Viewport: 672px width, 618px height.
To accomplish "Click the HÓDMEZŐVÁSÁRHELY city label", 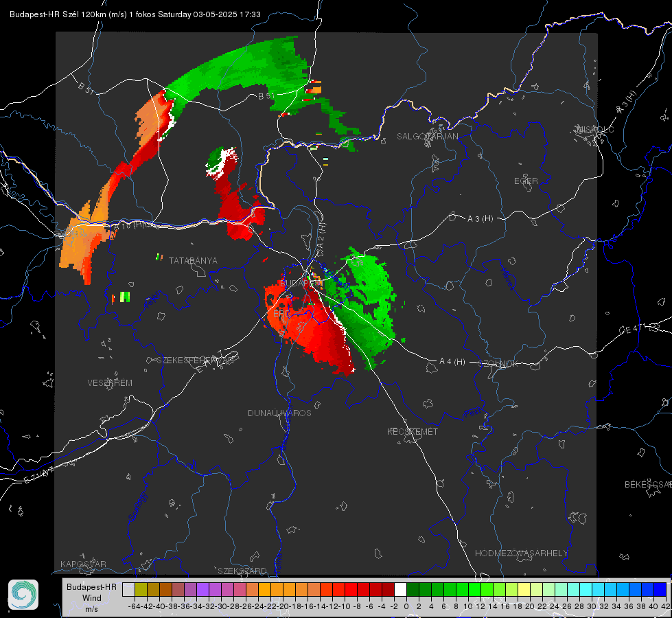I will tap(521, 553).
